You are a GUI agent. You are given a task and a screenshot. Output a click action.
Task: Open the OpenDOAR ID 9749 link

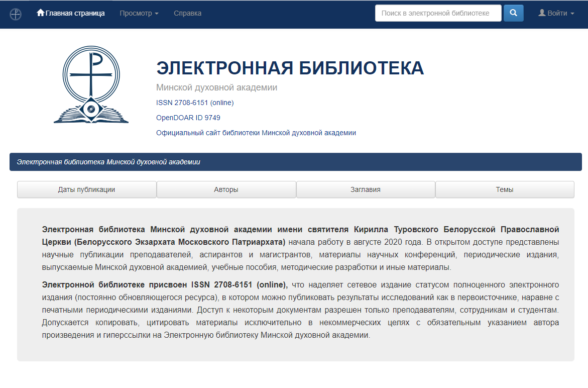tap(188, 118)
